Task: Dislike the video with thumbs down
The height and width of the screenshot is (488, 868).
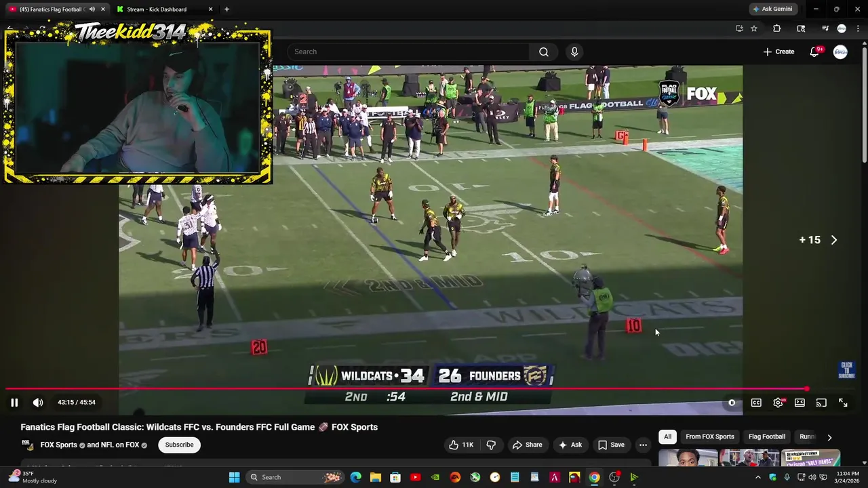Action: point(492,445)
